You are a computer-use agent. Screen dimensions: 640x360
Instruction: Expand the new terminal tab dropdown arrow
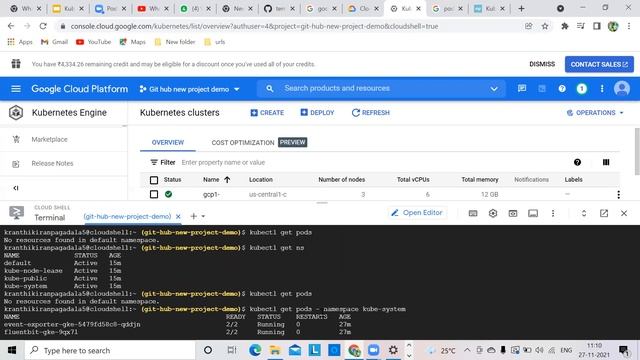(203, 216)
